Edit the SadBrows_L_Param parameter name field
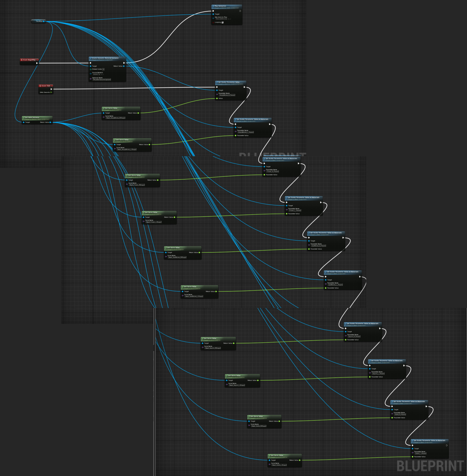Image resolution: width=467 pixels, height=476 pixels. pyautogui.click(x=335, y=285)
